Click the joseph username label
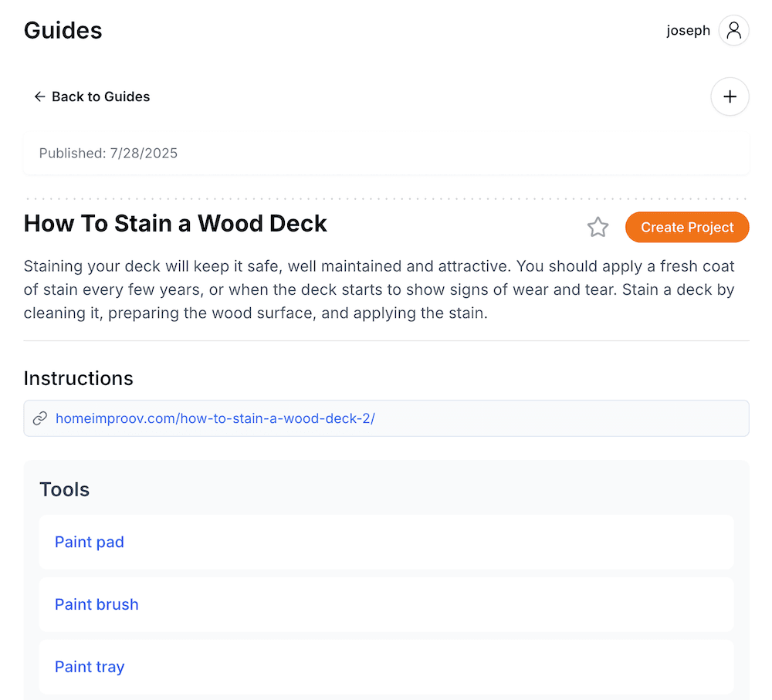The width and height of the screenshot is (772, 700). tap(688, 31)
